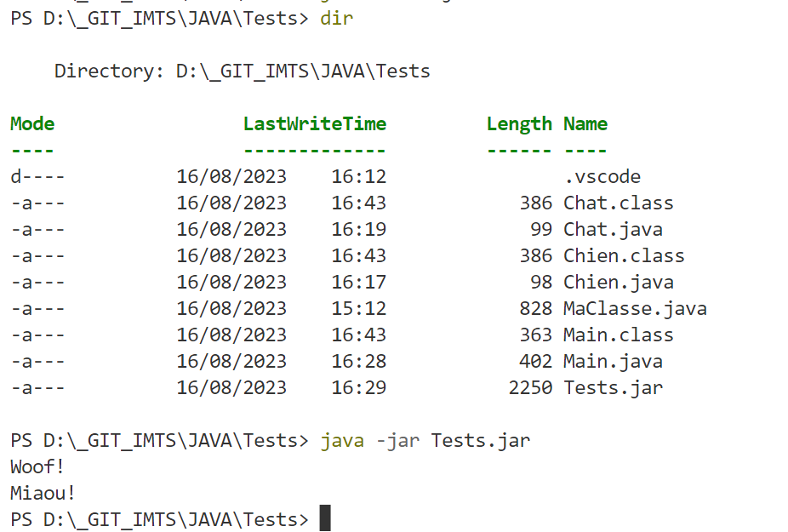Click the Main.java file name
The height and width of the screenshot is (532, 788).
[613, 362]
